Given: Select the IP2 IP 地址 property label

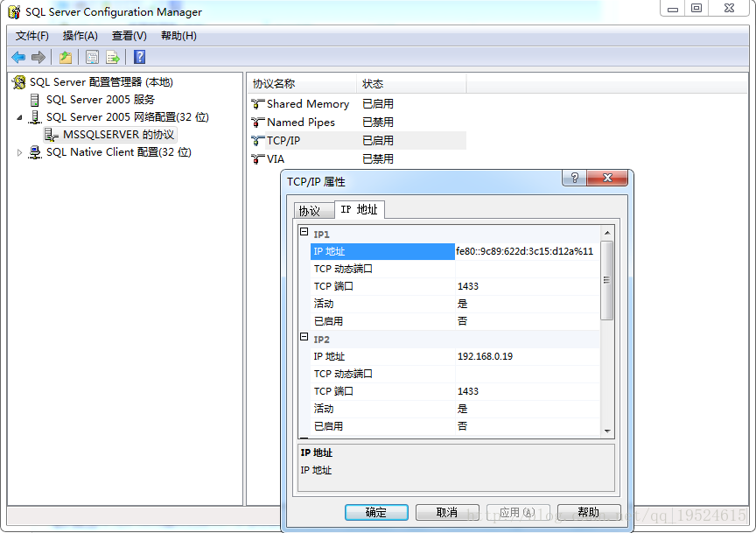Looking at the screenshot, I should tap(329, 356).
